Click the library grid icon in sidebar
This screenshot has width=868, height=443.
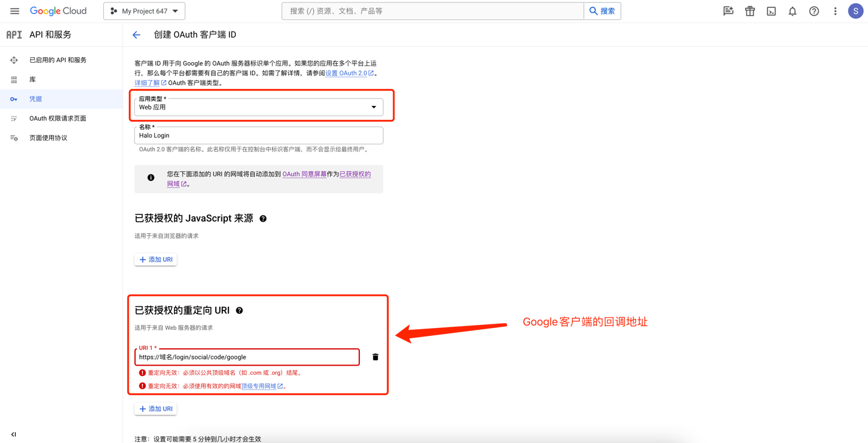14,80
